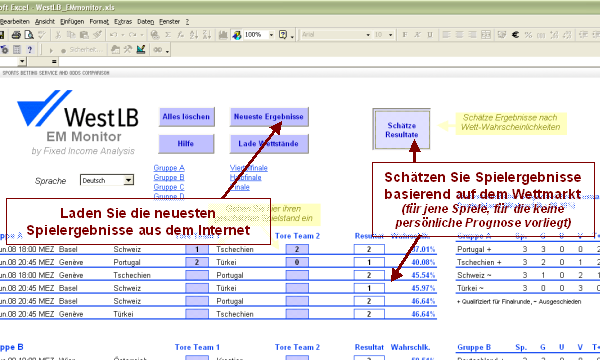This screenshot has width=600, height=360.
Task: Open the Drawing toolbar icon
Action: [237, 35]
